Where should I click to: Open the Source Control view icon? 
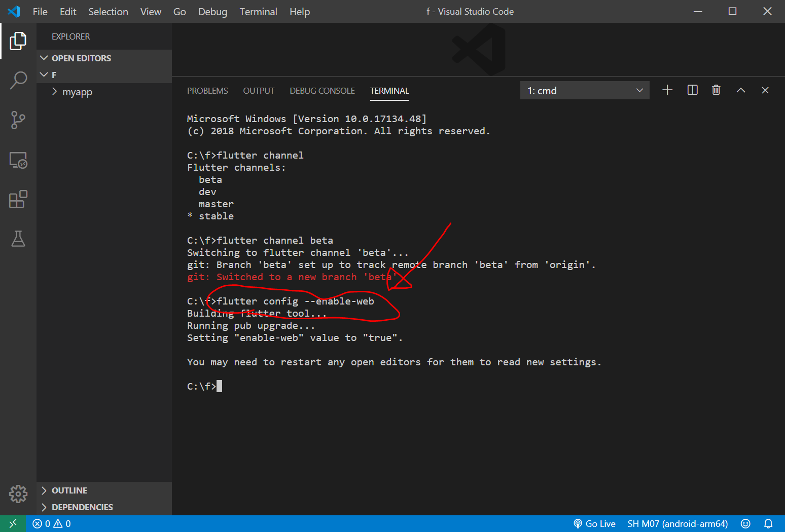pos(18,120)
